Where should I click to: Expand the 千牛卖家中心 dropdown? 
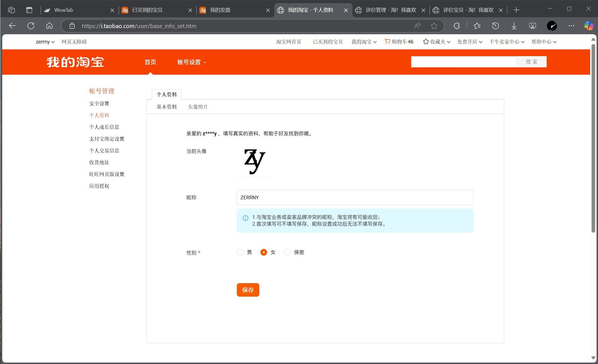pos(505,42)
